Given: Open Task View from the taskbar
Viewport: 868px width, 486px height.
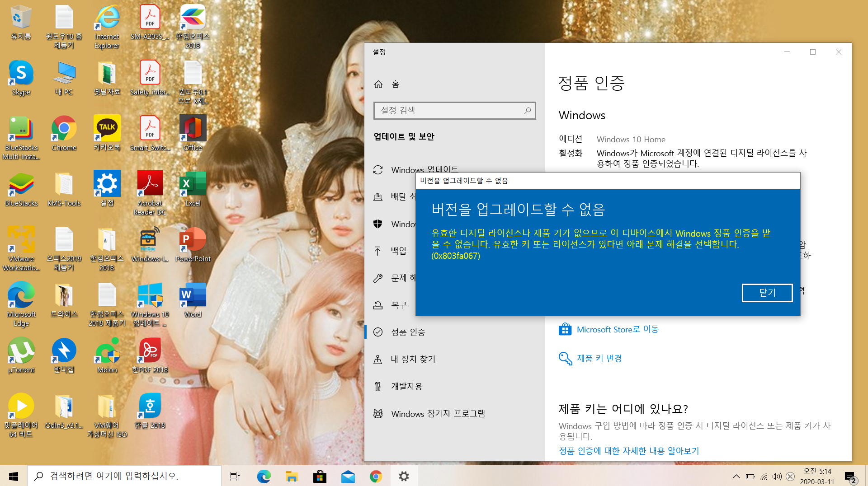Looking at the screenshot, I should (235, 476).
